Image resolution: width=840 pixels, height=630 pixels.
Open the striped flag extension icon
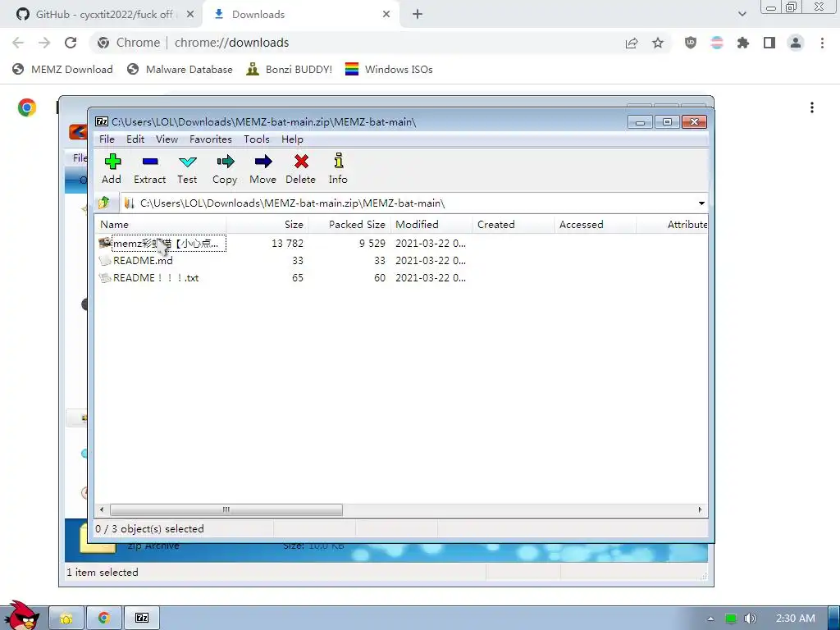717,43
